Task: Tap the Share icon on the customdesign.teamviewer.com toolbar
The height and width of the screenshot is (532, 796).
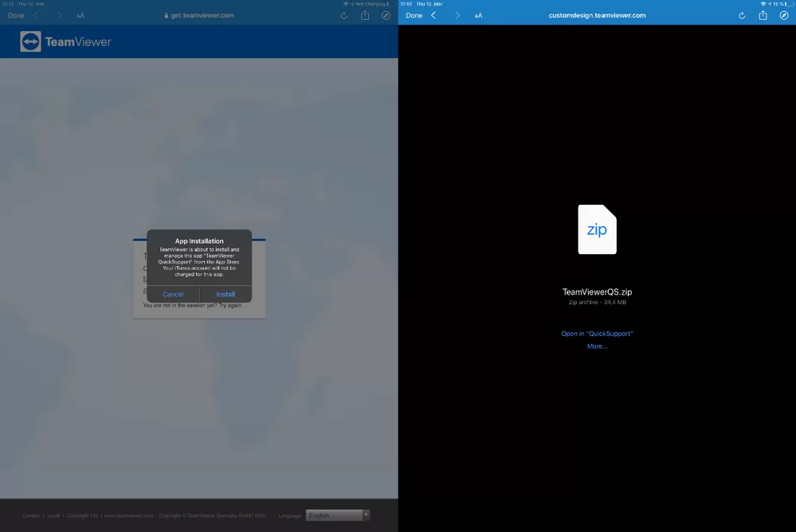Action: coord(763,14)
